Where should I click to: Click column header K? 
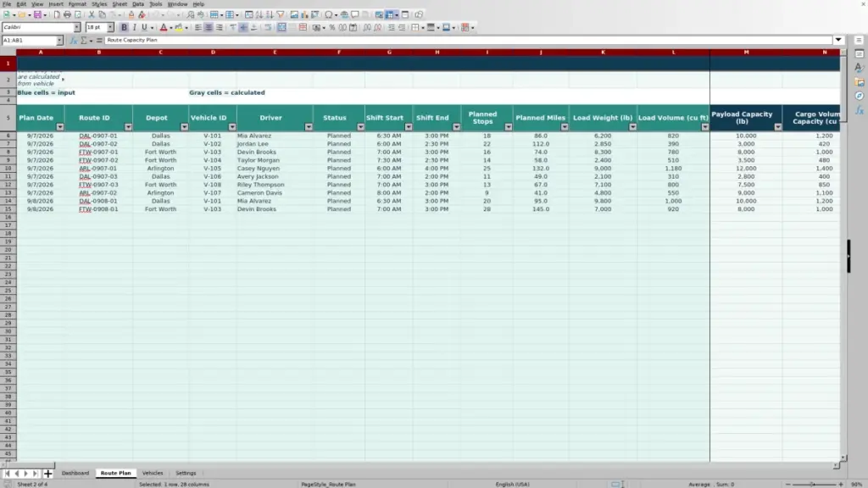click(x=603, y=53)
